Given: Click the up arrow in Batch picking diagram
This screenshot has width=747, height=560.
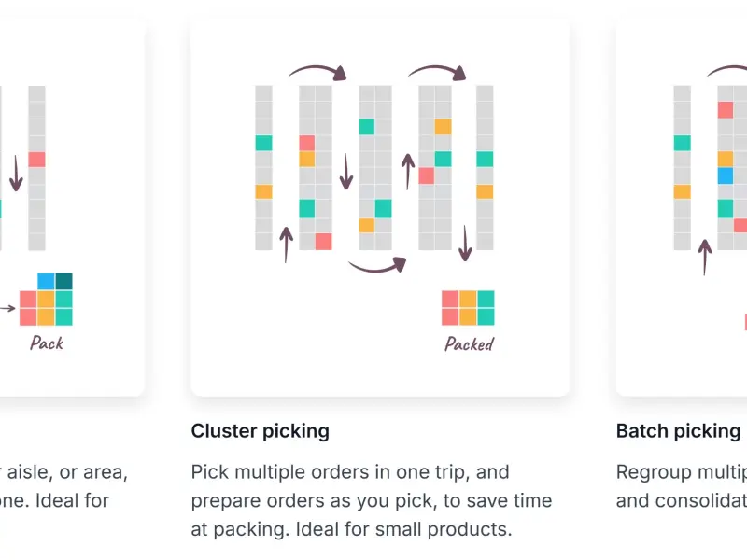Looking at the screenshot, I should point(706,255).
